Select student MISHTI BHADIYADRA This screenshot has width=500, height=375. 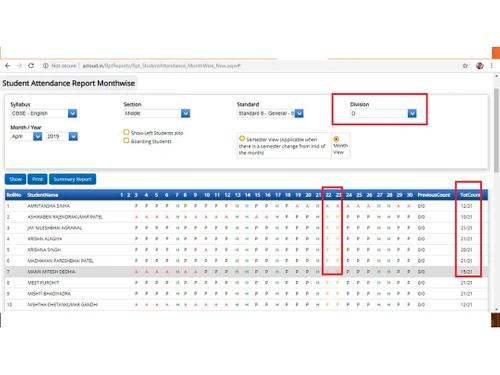(x=49, y=294)
